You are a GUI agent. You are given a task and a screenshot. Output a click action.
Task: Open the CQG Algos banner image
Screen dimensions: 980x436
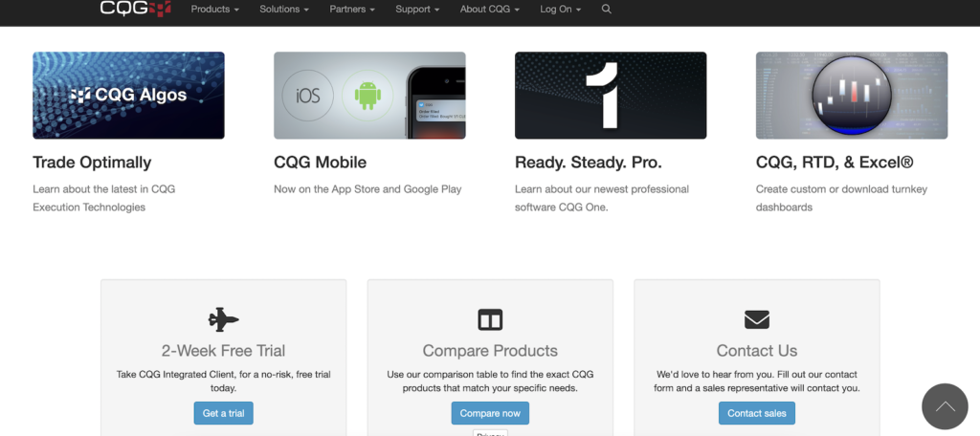[x=128, y=96]
